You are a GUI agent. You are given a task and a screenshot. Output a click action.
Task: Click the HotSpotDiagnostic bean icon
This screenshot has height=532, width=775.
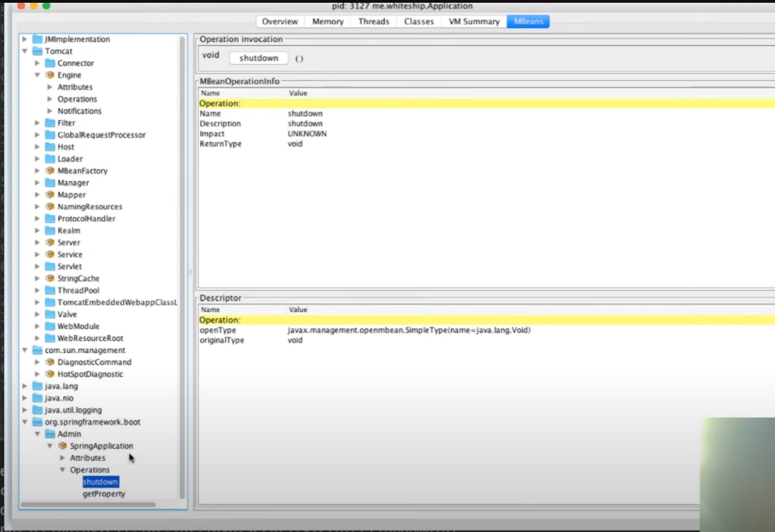(50, 374)
